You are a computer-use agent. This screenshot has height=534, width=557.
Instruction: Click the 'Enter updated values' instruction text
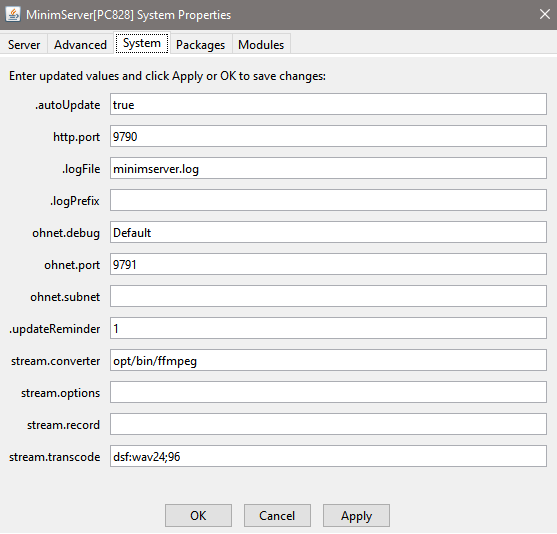167,76
